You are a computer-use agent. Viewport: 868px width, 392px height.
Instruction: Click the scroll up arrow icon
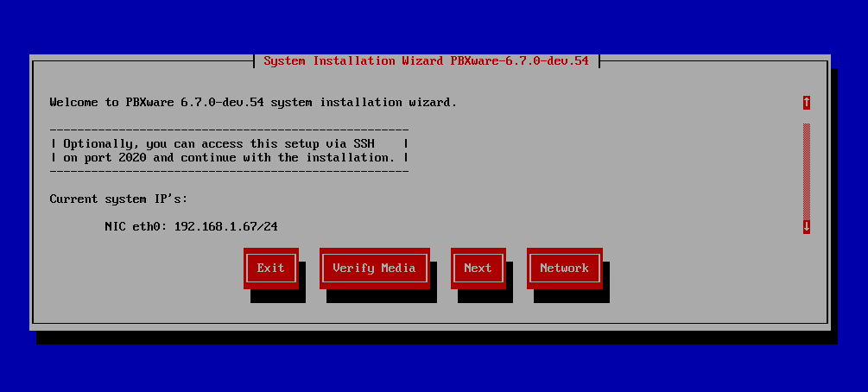click(807, 103)
